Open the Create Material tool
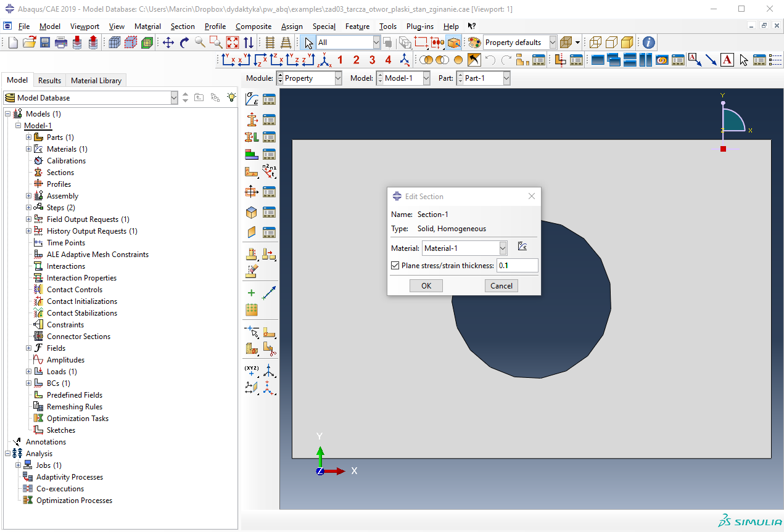Image resolution: width=784 pixels, height=532 pixels. (252, 99)
